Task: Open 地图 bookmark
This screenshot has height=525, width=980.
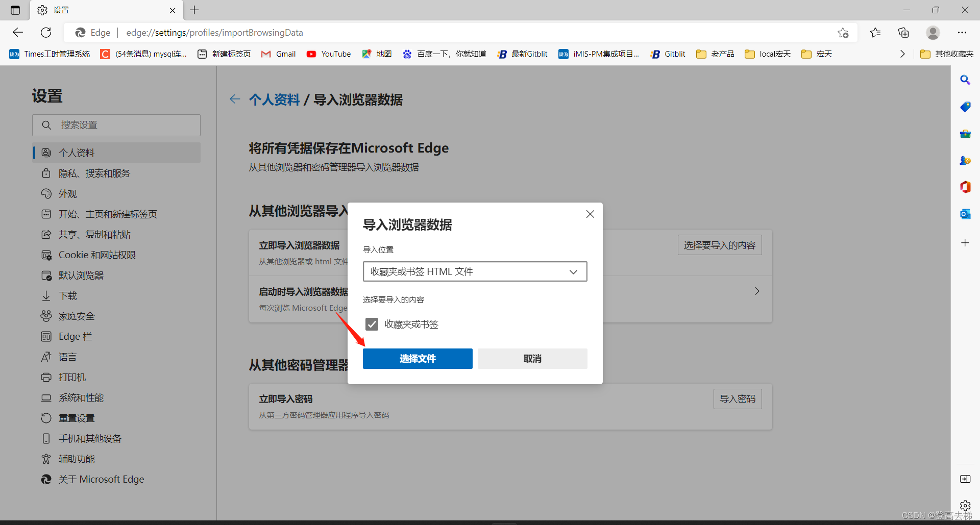Action: 377,54
